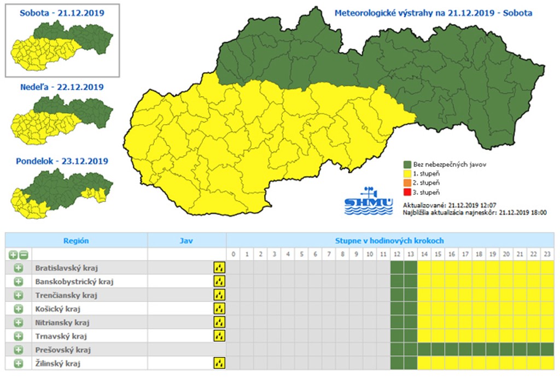
Task: Expand the Bratislavský kraj row
Action: point(19,268)
